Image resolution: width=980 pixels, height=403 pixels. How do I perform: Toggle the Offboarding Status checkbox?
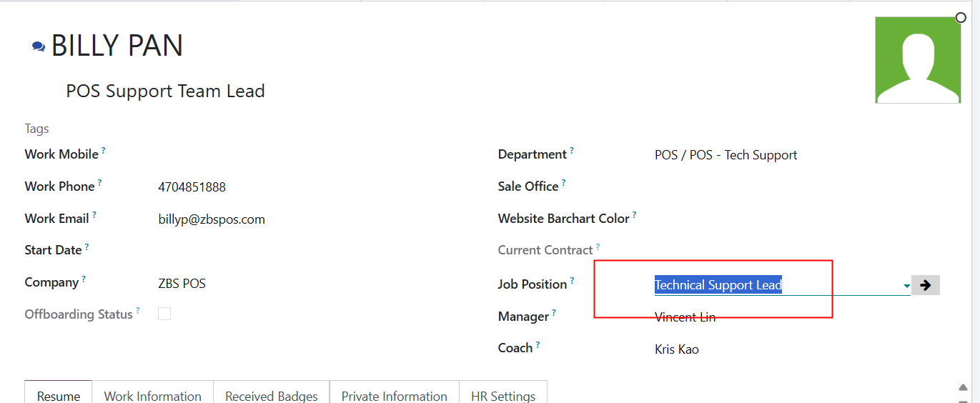click(164, 314)
